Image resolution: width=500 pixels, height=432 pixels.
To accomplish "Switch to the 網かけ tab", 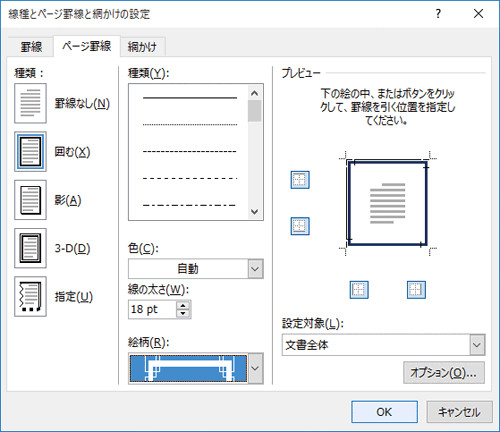I will (142, 47).
